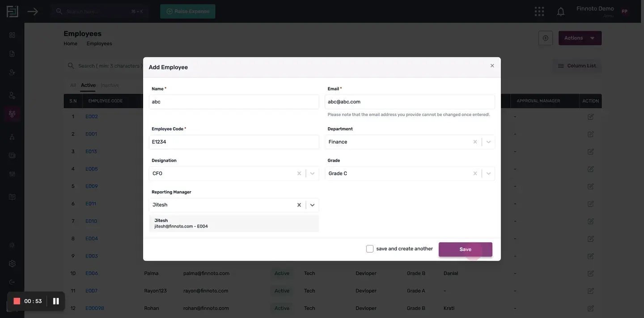This screenshot has width=644, height=318.
Task: Click edit icon for row E007
Action: coord(590,291)
